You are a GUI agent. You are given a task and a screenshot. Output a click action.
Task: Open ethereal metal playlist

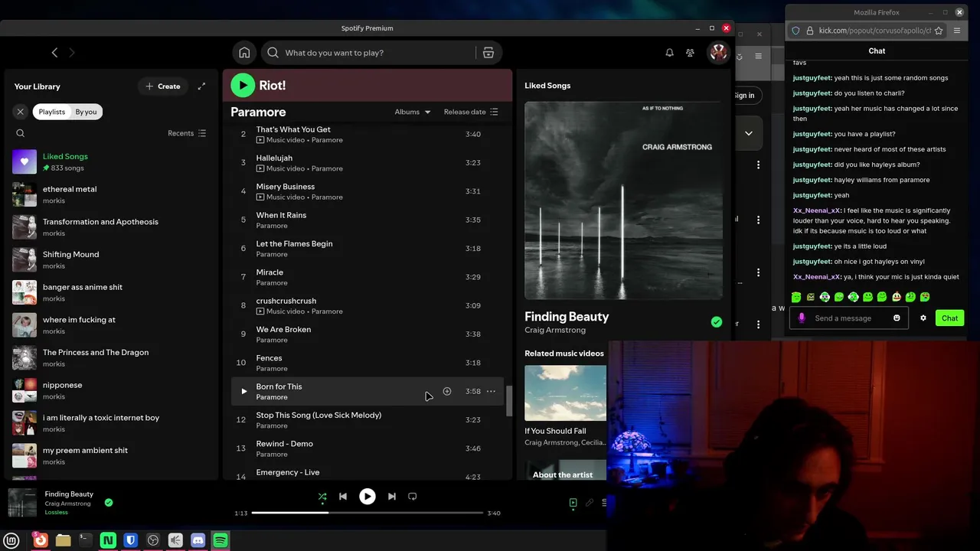click(112, 194)
